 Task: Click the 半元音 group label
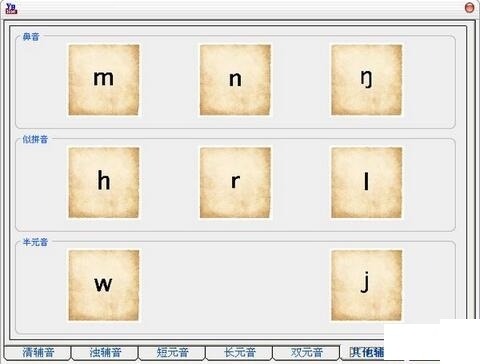click(x=35, y=242)
